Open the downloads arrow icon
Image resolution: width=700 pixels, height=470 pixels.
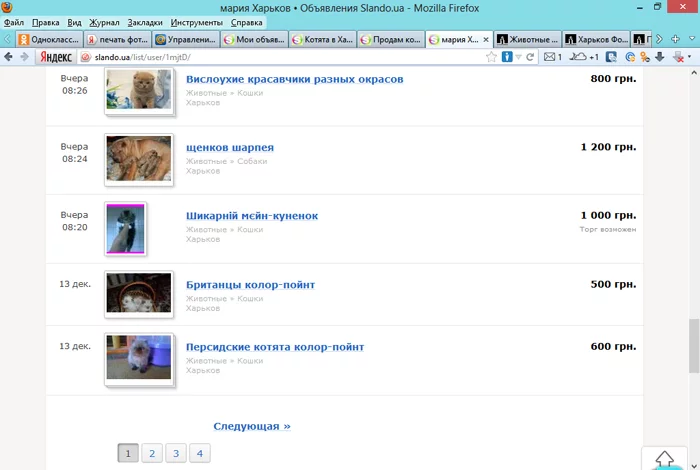[659, 57]
